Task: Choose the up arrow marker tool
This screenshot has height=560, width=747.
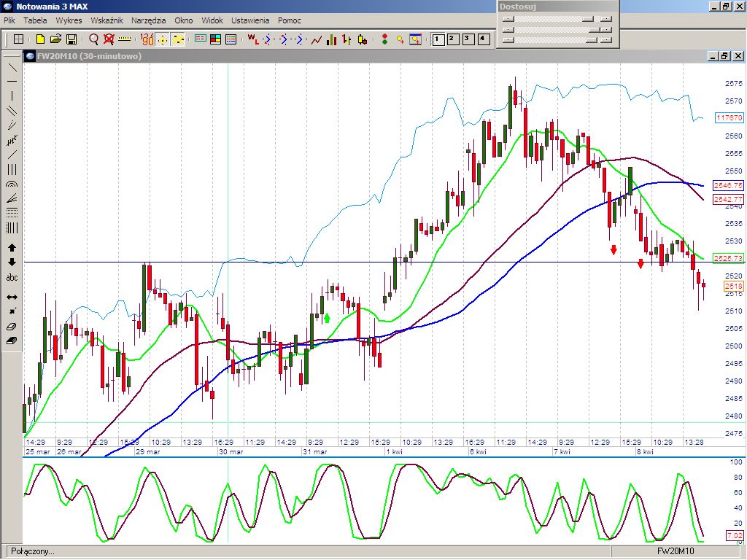Action: click(x=12, y=248)
